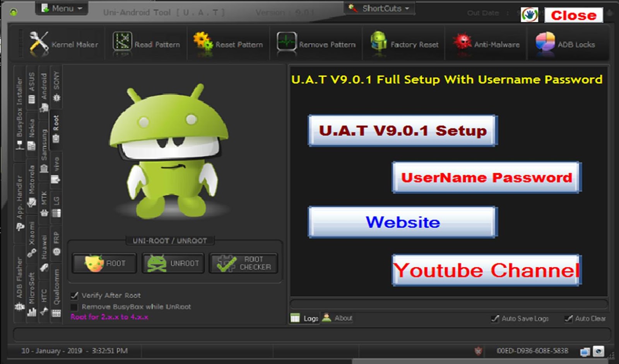Click the date and time in status bar
This screenshot has width=619, height=364.
pyautogui.click(x=74, y=351)
